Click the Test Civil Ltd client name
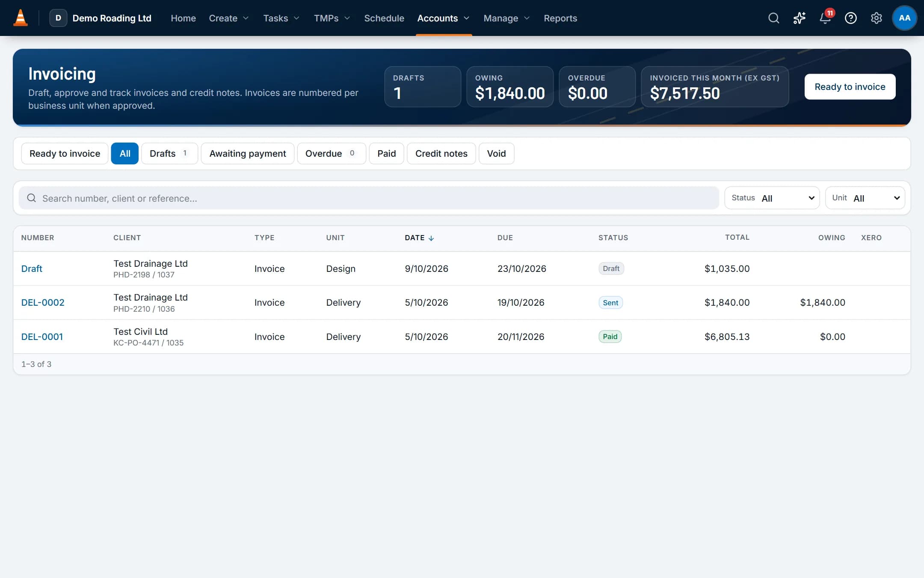This screenshot has width=924, height=578. click(x=140, y=331)
